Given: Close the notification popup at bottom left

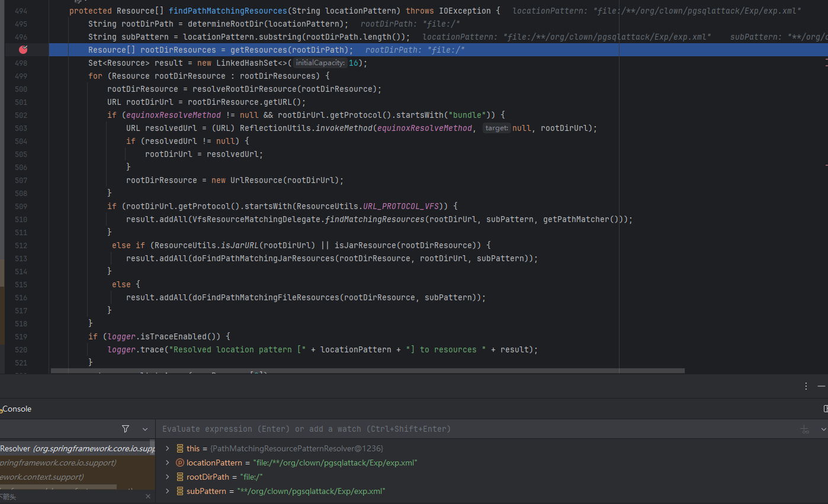Looking at the screenshot, I should point(148,496).
